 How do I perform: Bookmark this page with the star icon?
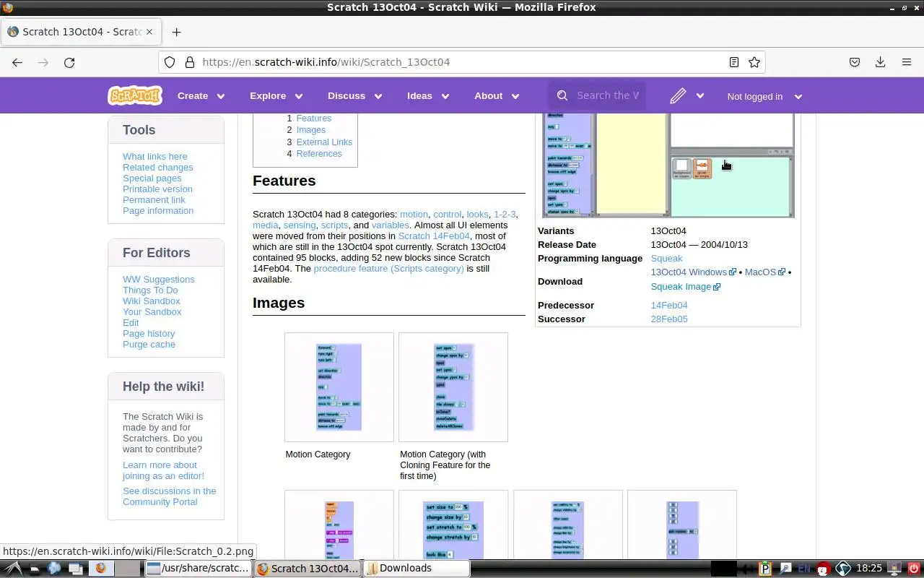pyautogui.click(x=754, y=62)
